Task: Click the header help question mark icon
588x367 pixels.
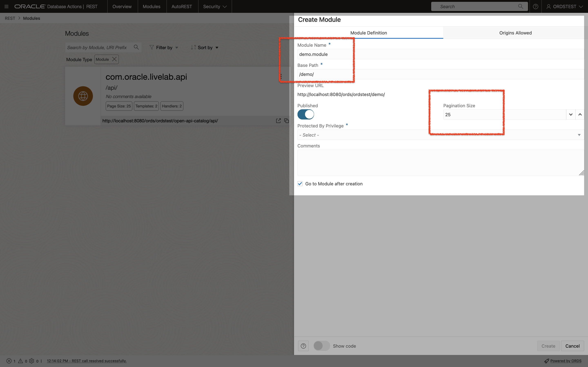Action: [535, 7]
